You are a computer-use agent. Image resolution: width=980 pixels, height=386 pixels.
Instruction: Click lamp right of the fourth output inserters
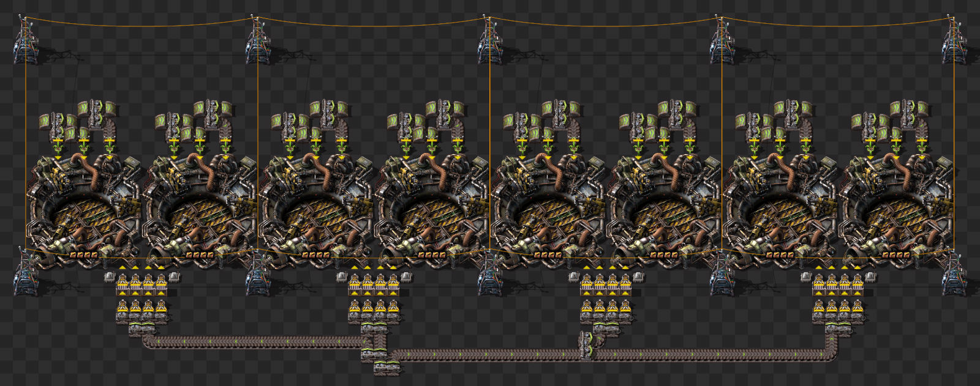(870, 278)
